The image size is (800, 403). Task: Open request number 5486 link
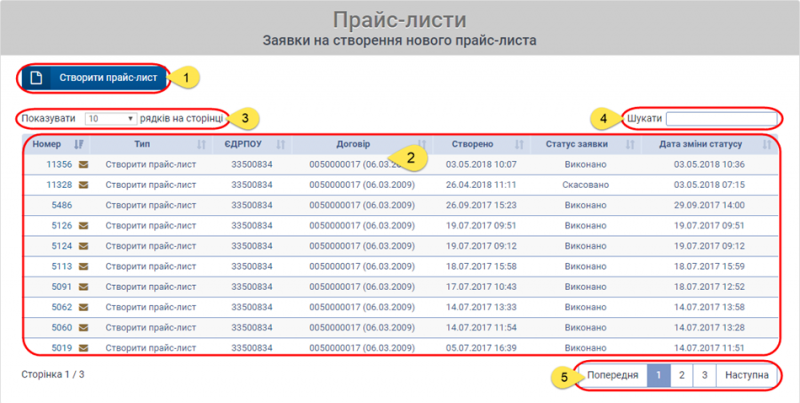coord(62,205)
